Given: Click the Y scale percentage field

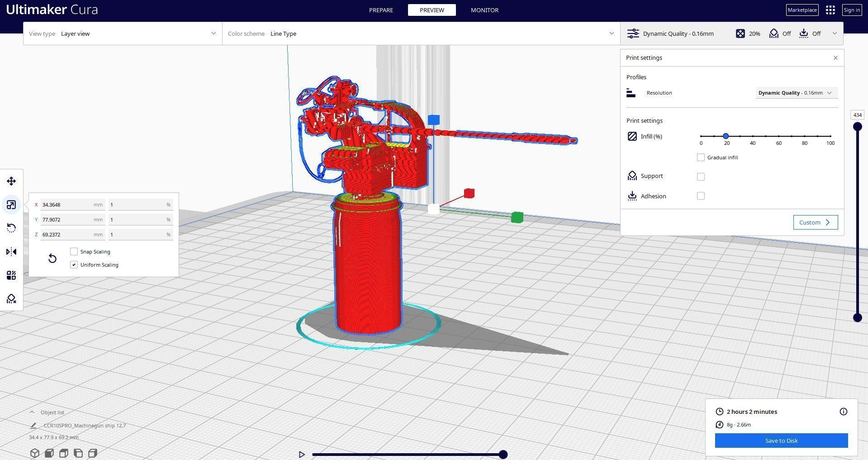Looking at the screenshot, I should click(141, 220).
